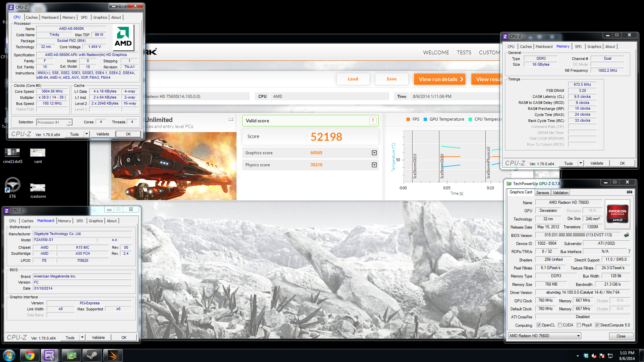Click the 52198 score value
This screenshot has height=362, width=644.
(x=326, y=137)
